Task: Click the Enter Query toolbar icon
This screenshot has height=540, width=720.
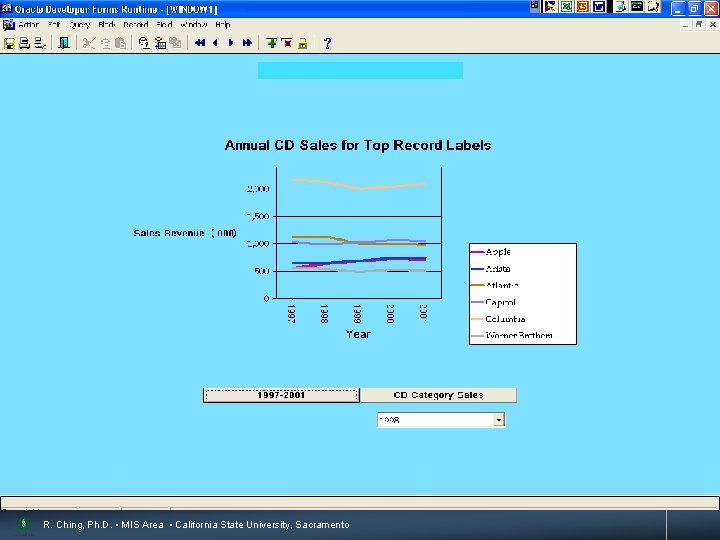Action: click(x=144, y=43)
